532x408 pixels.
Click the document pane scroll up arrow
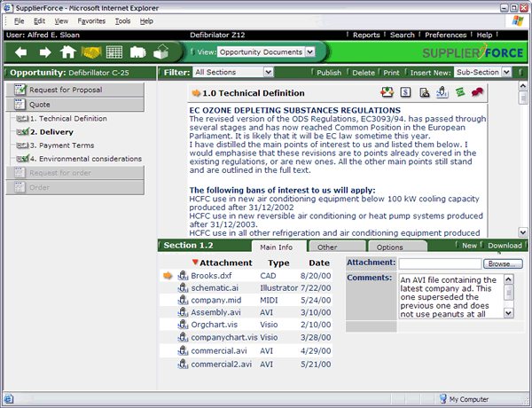click(523, 86)
